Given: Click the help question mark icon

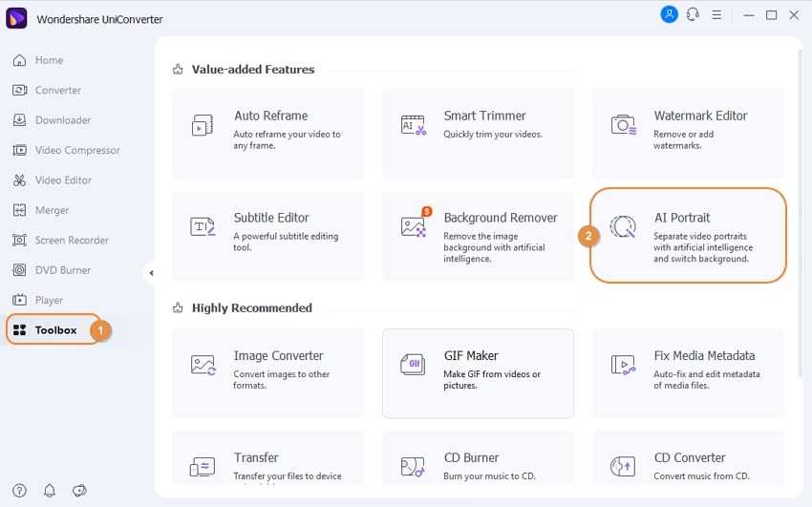Looking at the screenshot, I should 20,490.
